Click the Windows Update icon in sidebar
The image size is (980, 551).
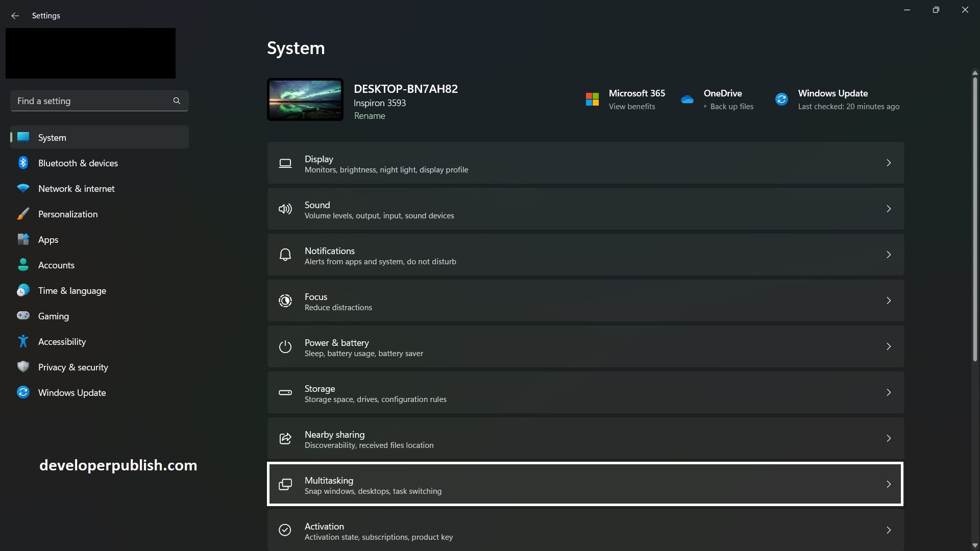(x=23, y=392)
